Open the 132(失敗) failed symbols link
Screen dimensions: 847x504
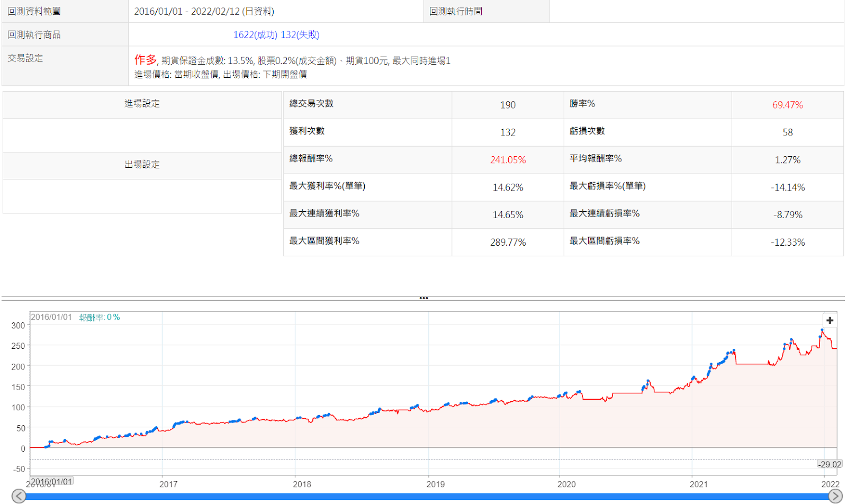(300, 34)
